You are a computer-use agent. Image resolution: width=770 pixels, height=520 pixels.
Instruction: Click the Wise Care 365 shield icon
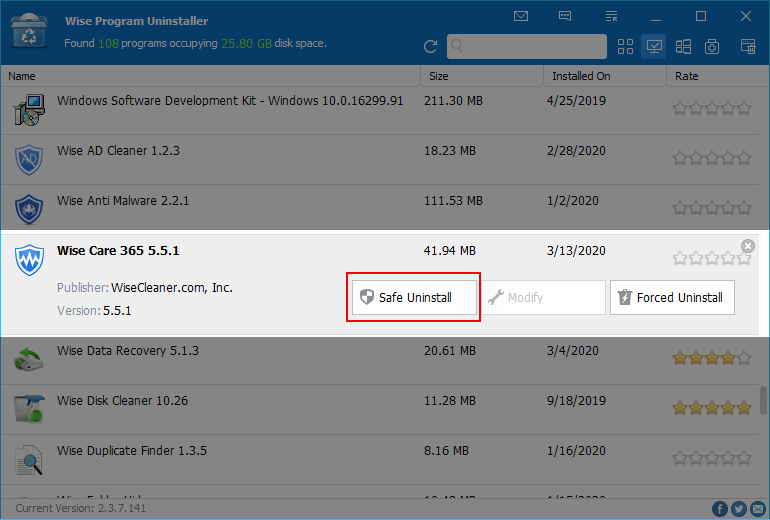pos(29,260)
